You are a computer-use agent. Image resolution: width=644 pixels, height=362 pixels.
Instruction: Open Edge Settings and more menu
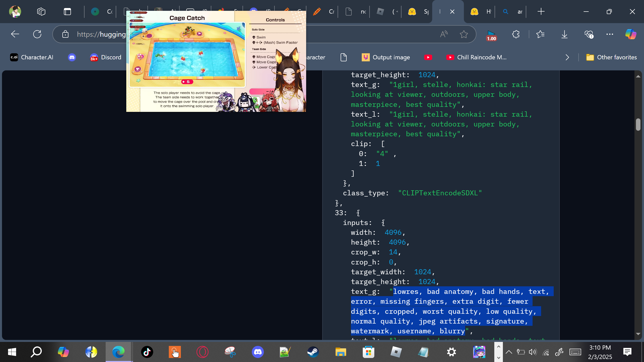pyautogui.click(x=610, y=34)
